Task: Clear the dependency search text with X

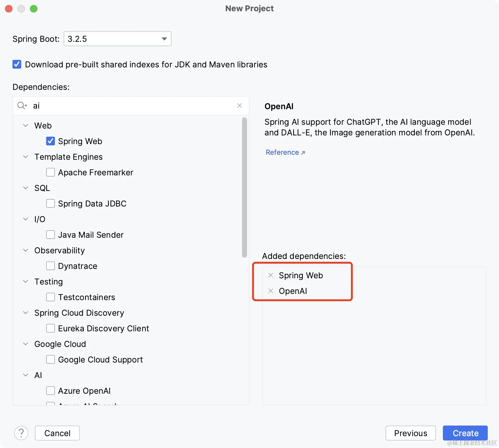Action: 240,105
